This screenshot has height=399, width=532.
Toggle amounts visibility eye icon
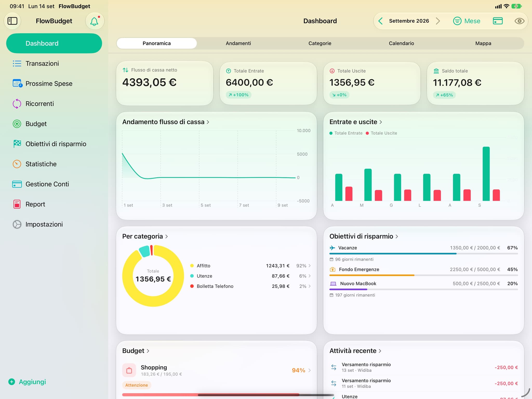(519, 21)
